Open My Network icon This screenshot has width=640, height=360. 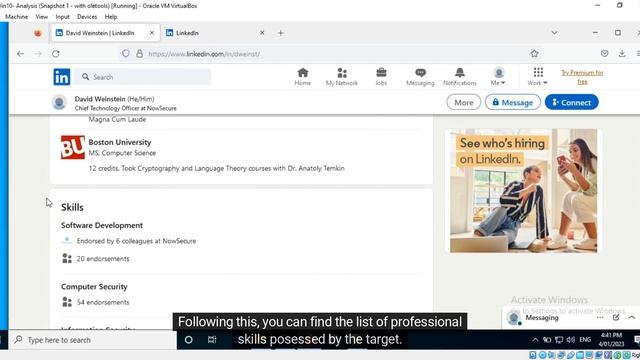342,77
